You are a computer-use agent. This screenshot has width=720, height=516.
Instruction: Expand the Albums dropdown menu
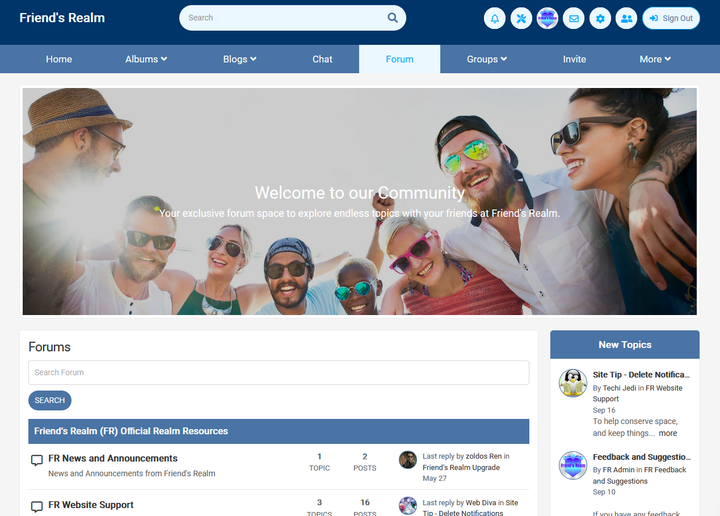146,59
